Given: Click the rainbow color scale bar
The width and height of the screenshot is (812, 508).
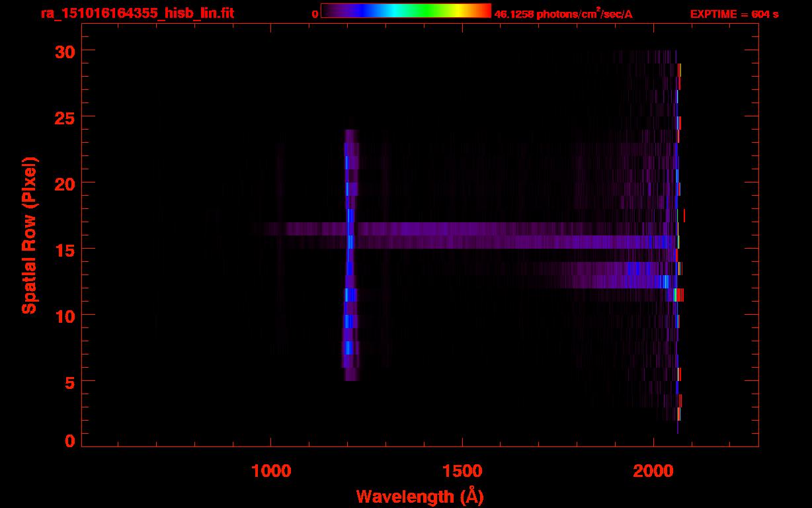Looking at the screenshot, I should coord(406,11).
